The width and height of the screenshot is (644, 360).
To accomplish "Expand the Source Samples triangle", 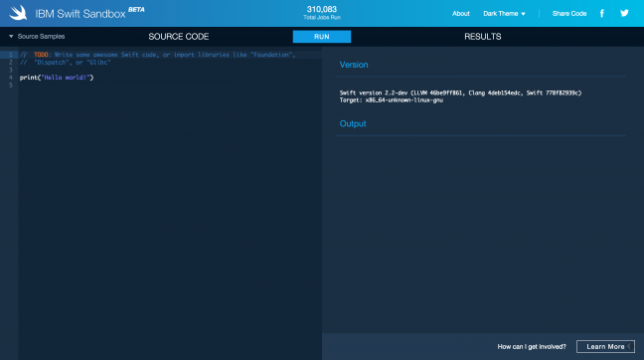I will click(11, 36).
